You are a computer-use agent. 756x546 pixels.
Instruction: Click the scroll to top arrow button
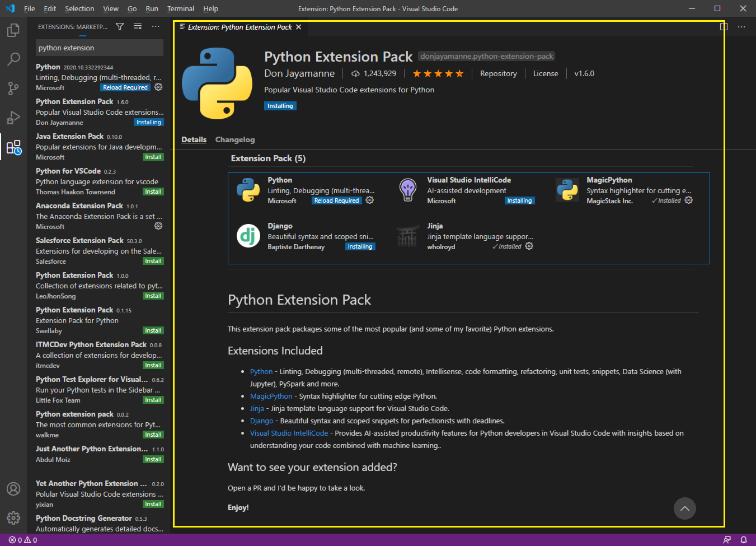pos(684,508)
